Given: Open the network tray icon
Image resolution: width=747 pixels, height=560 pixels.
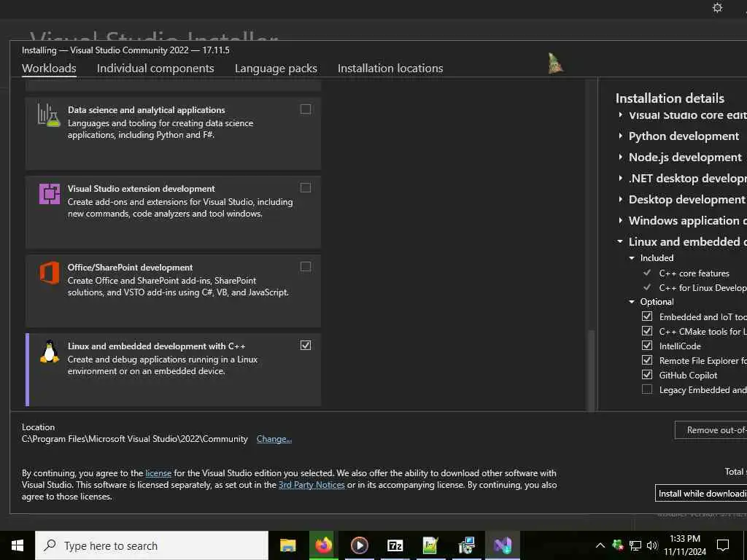Looking at the screenshot, I should pos(635,545).
